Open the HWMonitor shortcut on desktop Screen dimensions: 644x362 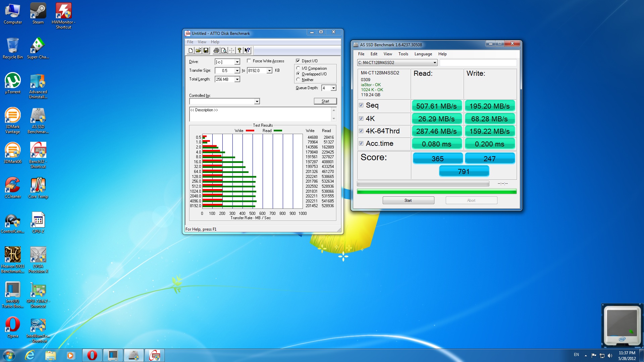[63, 16]
